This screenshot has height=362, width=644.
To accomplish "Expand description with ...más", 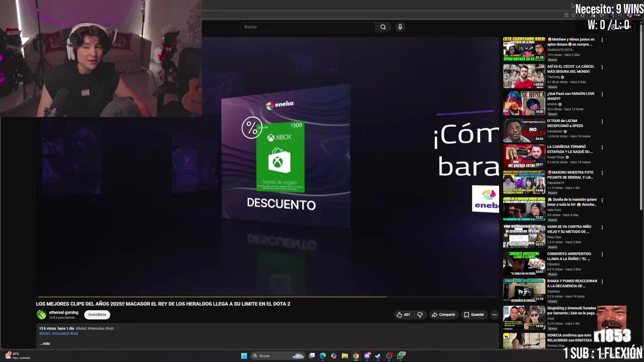I will [45, 343].
